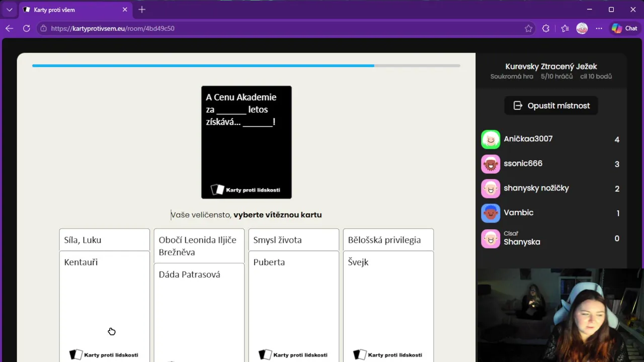Open browser extensions menu
Viewport: 644px width, 362px height.
point(546,29)
